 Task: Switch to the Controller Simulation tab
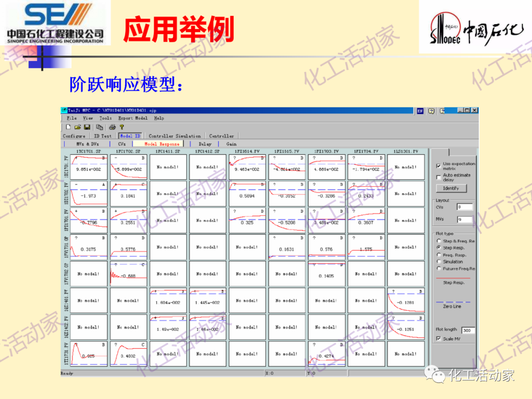click(x=174, y=136)
